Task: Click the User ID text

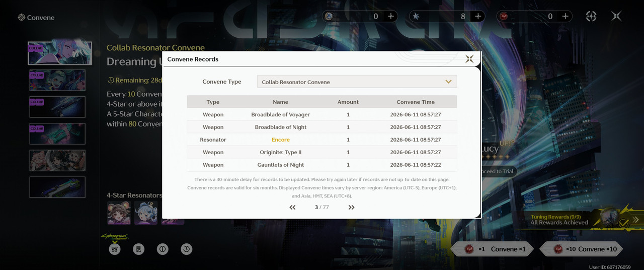Action: pyautogui.click(x=610, y=266)
